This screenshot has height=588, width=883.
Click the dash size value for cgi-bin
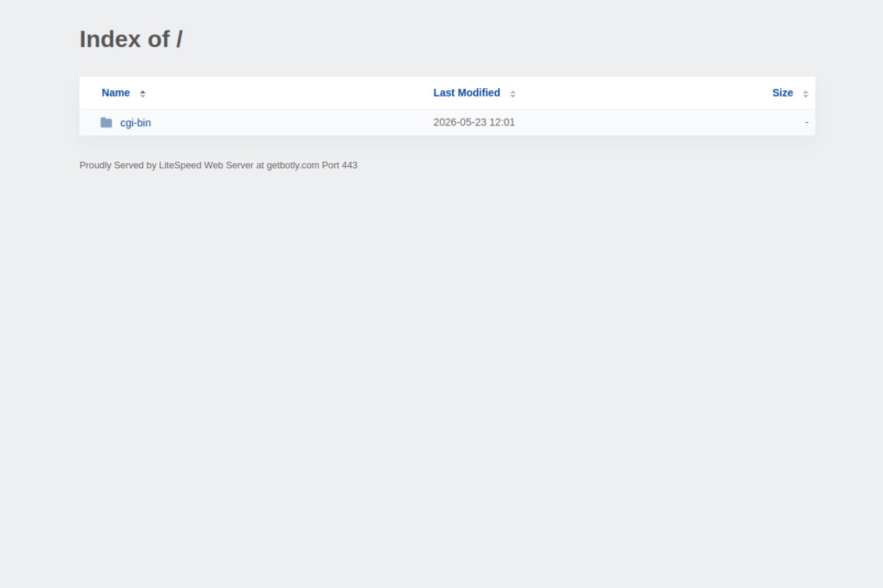[806, 123]
